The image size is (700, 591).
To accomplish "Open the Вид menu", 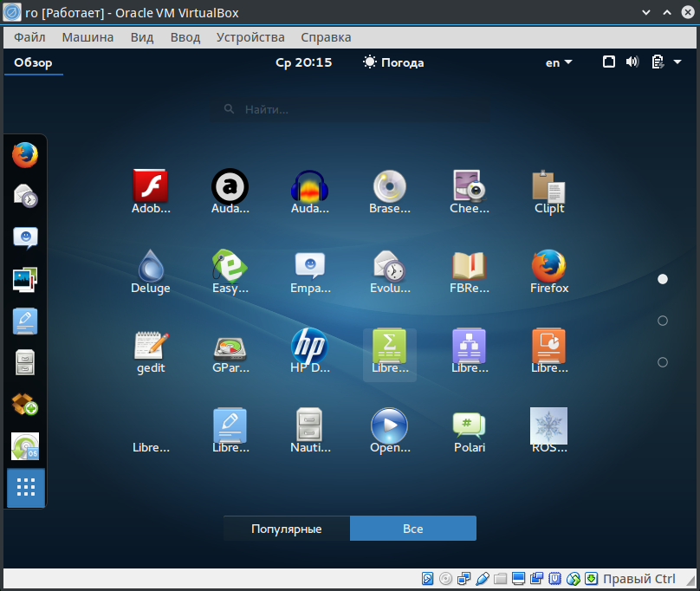I will click(142, 37).
